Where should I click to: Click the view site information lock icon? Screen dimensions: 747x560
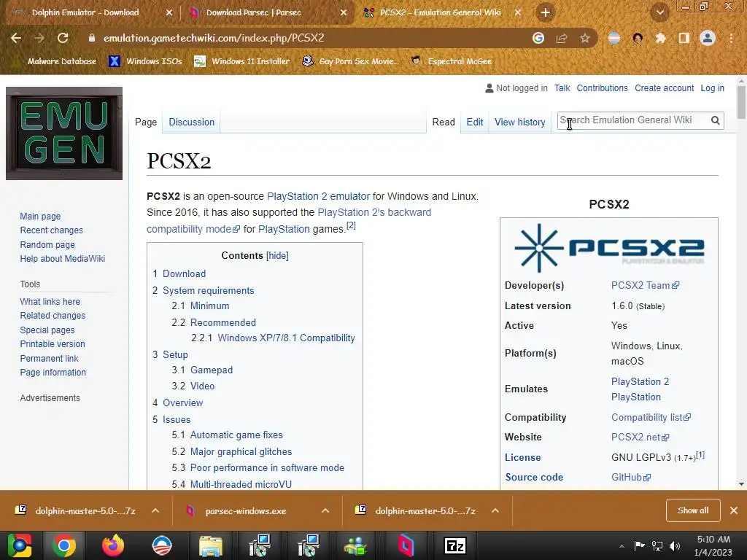pyautogui.click(x=91, y=38)
